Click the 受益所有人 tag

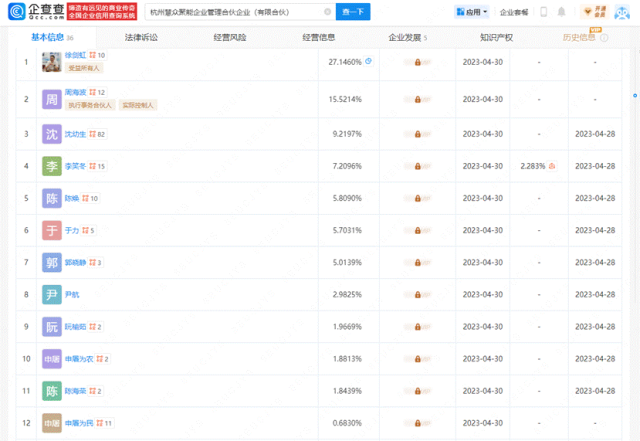pyautogui.click(x=84, y=68)
